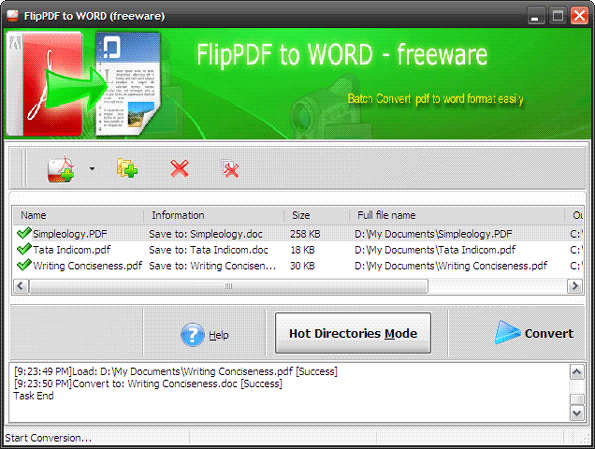
Task: Click the file list right scroll arrow
Action: click(575, 286)
